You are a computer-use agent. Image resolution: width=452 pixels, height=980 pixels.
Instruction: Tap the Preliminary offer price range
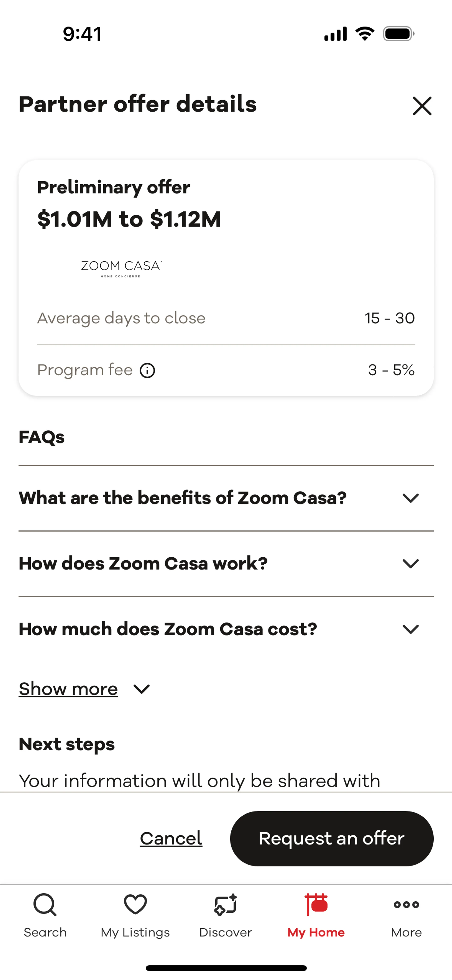point(129,219)
